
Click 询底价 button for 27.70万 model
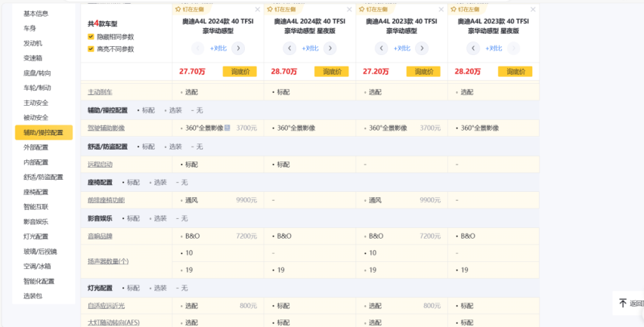coord(240,72)
